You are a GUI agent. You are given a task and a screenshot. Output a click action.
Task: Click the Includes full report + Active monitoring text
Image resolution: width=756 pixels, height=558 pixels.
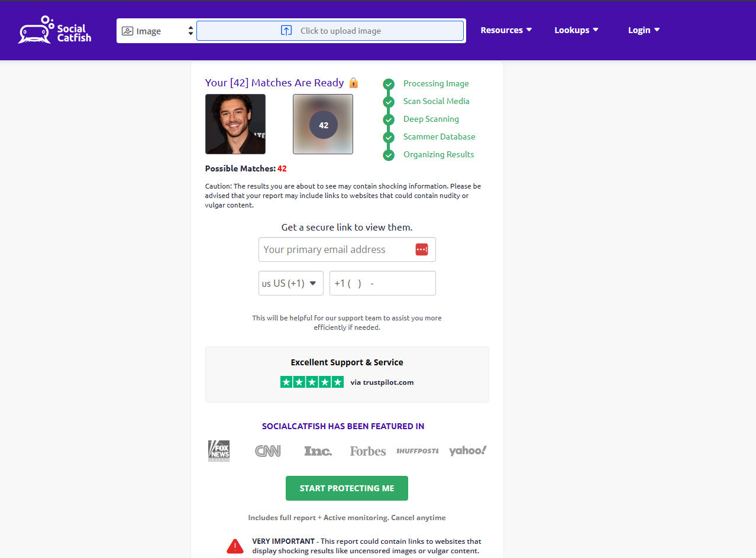tap(347, 518)
